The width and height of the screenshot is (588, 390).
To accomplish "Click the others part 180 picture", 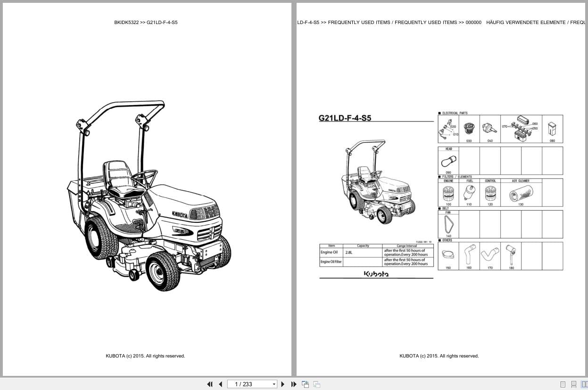I will (511, 255).
